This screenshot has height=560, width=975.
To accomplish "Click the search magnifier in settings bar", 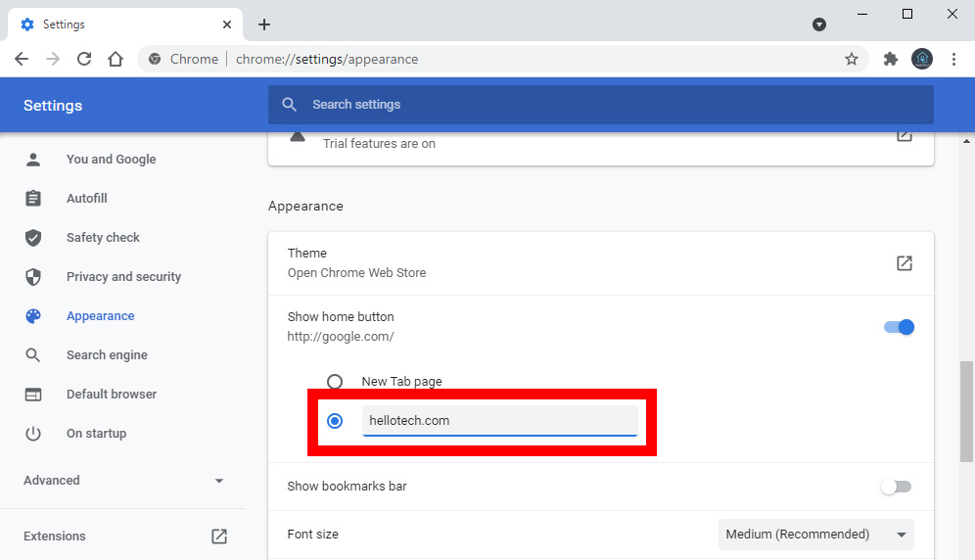I will coord(289,105).
